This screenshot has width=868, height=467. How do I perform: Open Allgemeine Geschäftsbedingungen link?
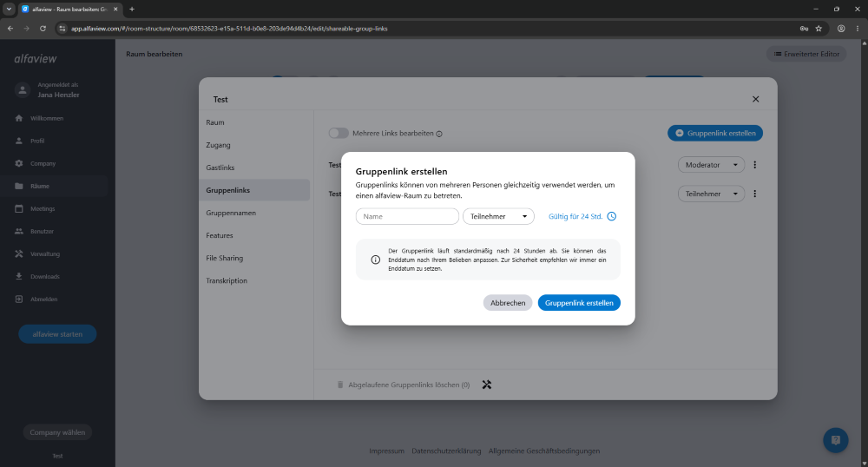544,451
